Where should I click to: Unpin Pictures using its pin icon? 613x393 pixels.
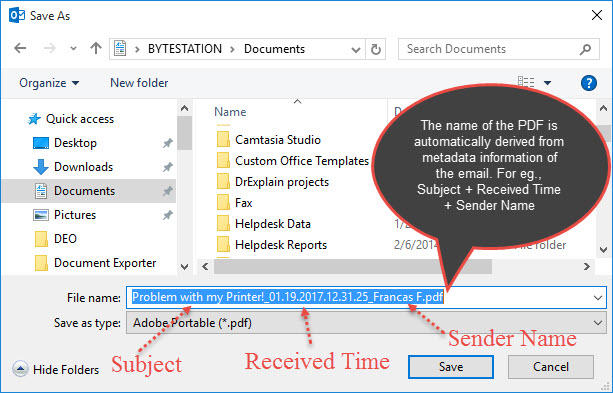pos(168,215)
